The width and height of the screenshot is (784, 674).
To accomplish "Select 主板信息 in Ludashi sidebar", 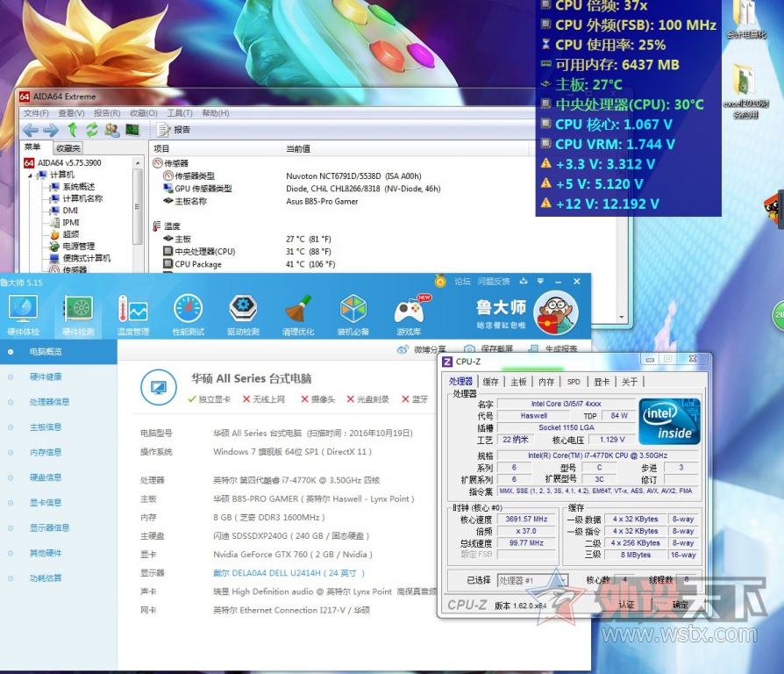I will coord(46,427).
